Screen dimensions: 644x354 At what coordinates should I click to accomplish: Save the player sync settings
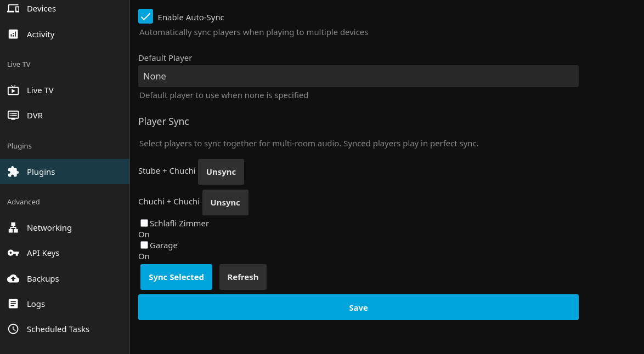(358, 307)
